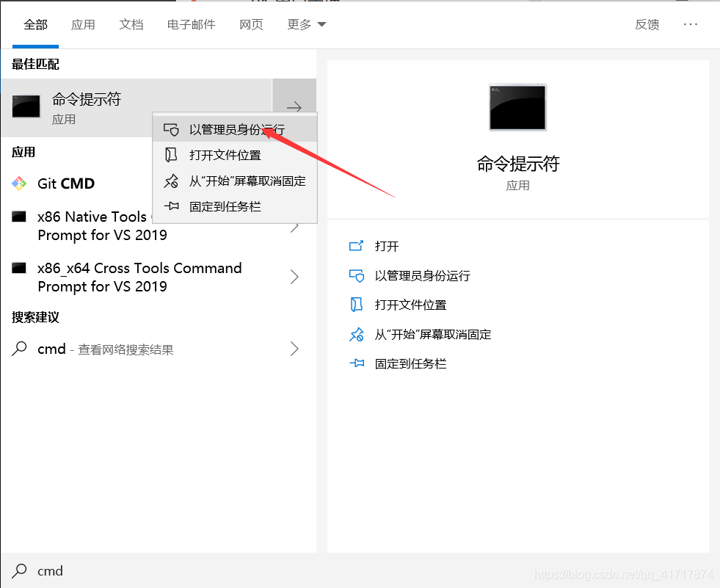Open the 网页 tab

[251, 24]
